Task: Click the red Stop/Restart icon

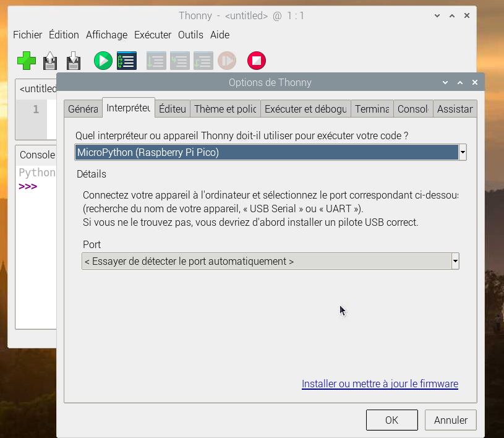Action: click(x=257, y=61)
